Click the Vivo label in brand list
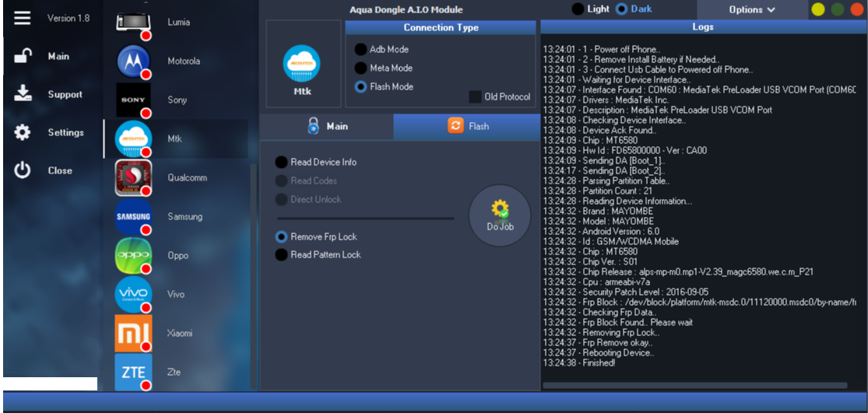 (x=176, y=294)
